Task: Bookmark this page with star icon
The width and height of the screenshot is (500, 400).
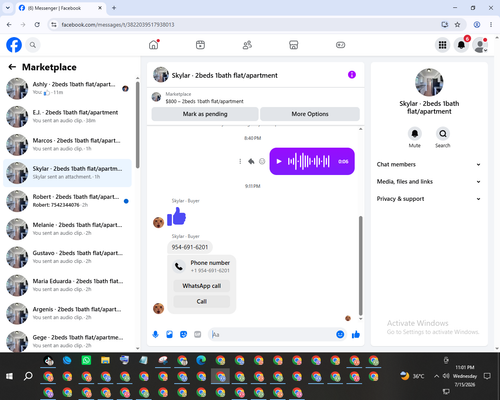Action: click(x=457, y=24)
